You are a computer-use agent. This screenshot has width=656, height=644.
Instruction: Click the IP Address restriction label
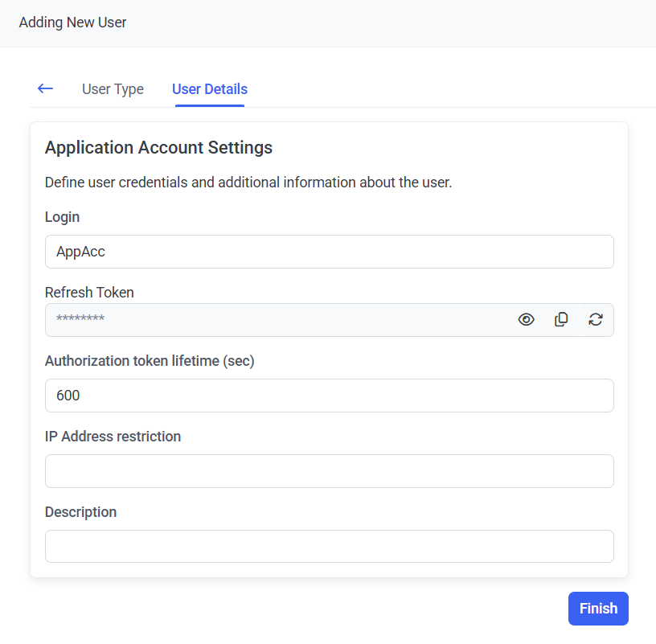[x=113, y=437]
